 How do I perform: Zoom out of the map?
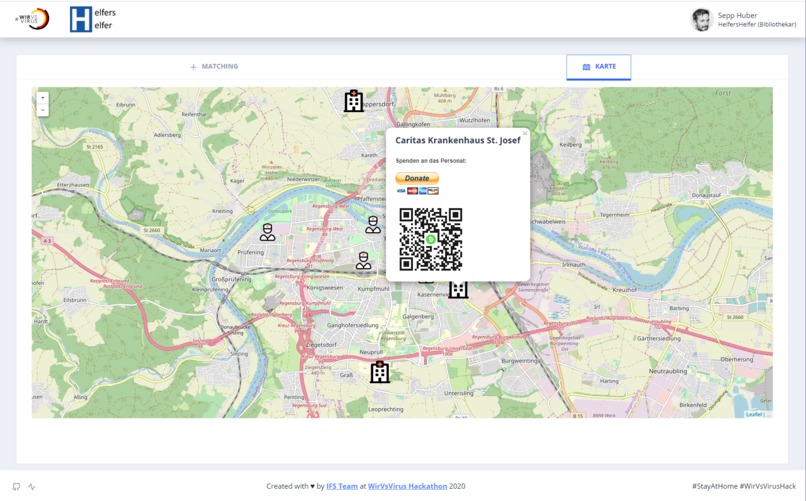43,109
